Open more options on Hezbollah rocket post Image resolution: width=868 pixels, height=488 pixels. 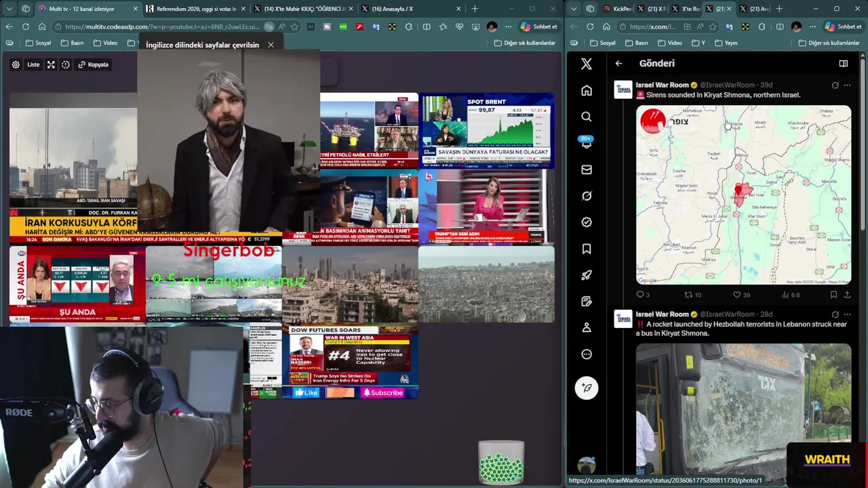tap(847, 314)
